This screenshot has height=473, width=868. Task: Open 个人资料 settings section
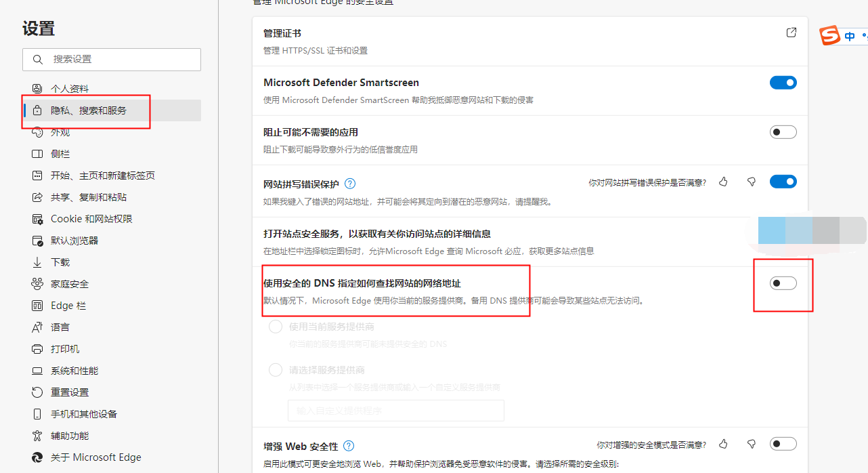[x=69, y=89]
